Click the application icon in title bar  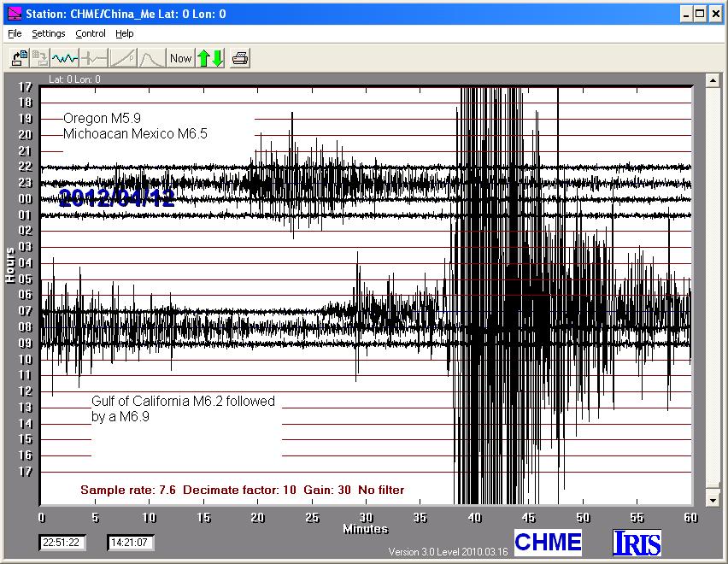coord(14,14)
